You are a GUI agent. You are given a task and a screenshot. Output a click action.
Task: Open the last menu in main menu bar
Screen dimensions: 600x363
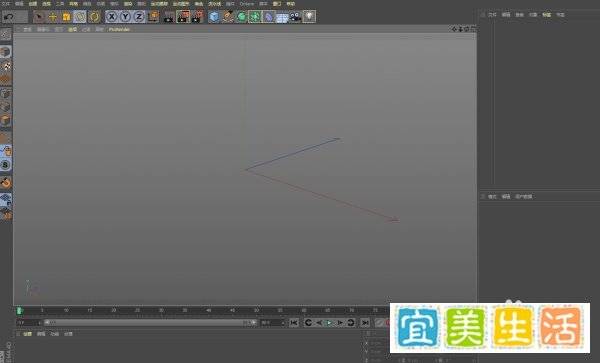291,4
